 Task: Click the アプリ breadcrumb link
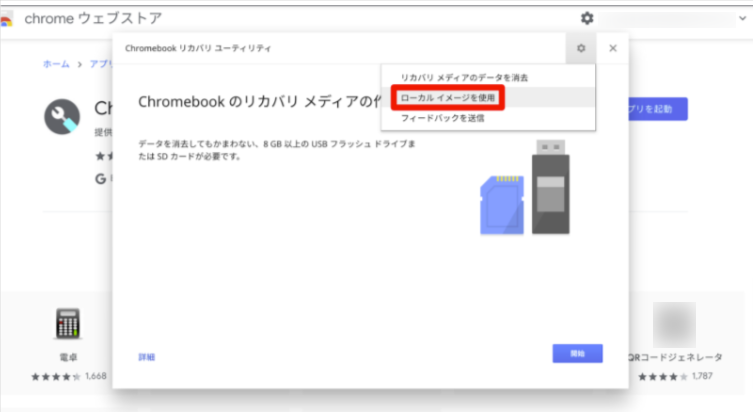point(101,64)
